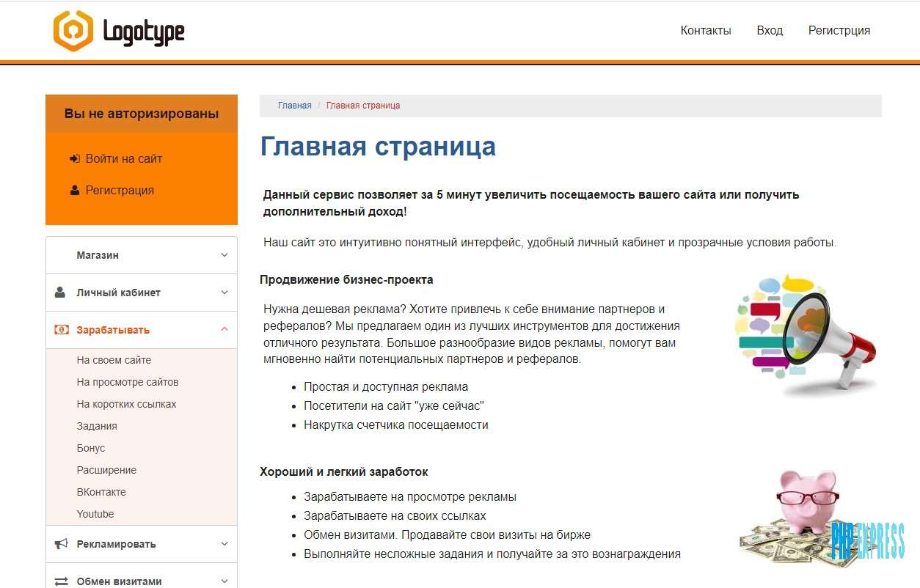Click the megaphone icon next to Рекламировать
The width and height of the screenshot is (920, 588).
62,544
